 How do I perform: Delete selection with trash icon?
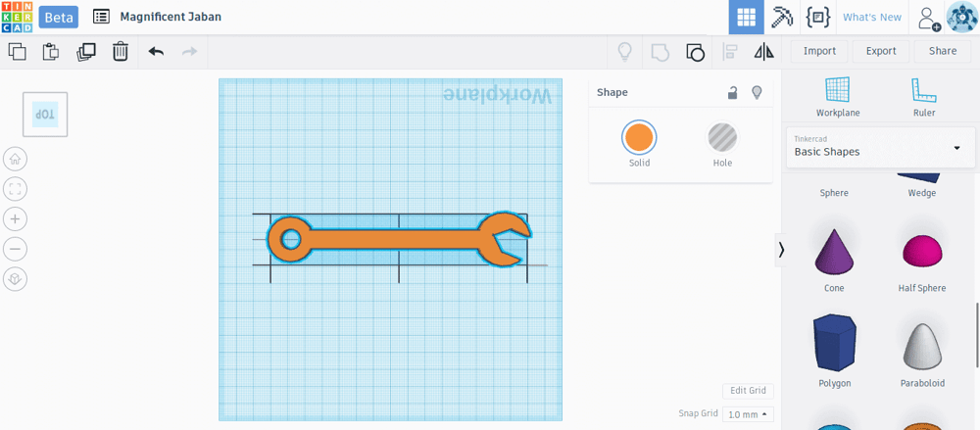pyautogui.click(x=120, y=51)
